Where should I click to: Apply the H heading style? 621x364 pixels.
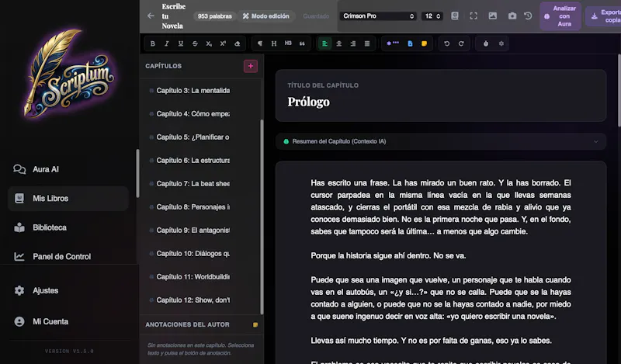pos(274,43)
